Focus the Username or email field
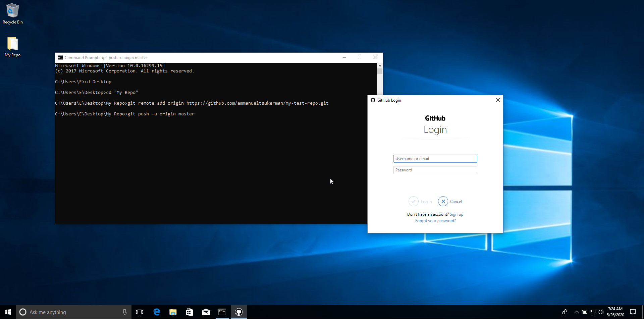 pos(435,159)
